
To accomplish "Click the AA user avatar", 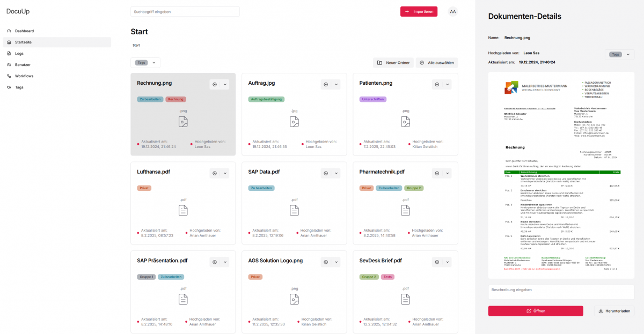I will pyautogui.click(x=453, y=11).
